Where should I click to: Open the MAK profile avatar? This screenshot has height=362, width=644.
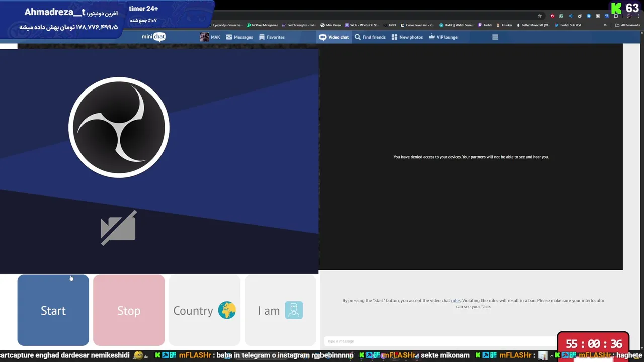[204, 37]
